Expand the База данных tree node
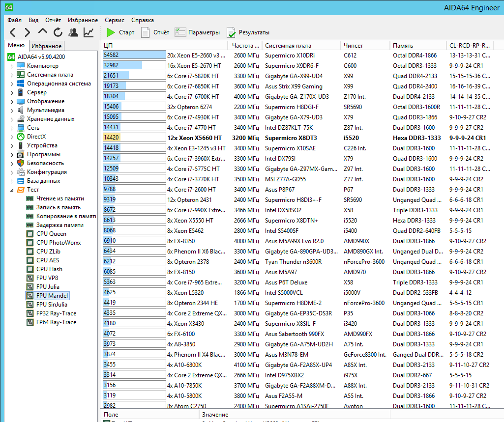Image resolution: width=504 pixels, height=422 pixels. (x=12, y=181)
